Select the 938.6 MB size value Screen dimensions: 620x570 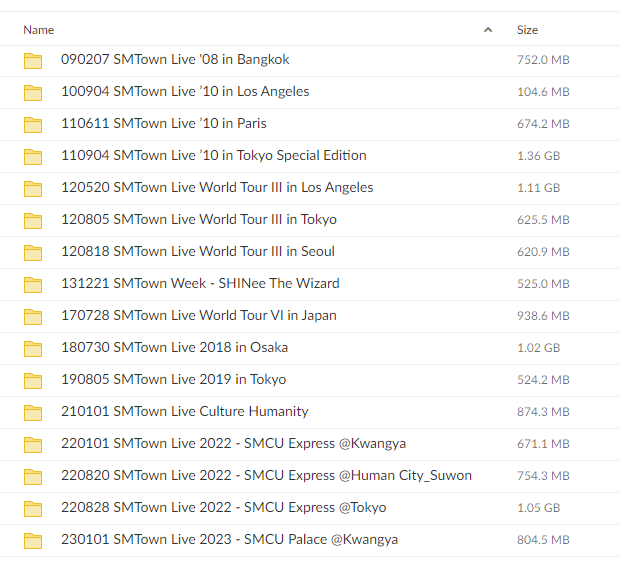click(543, 316)
